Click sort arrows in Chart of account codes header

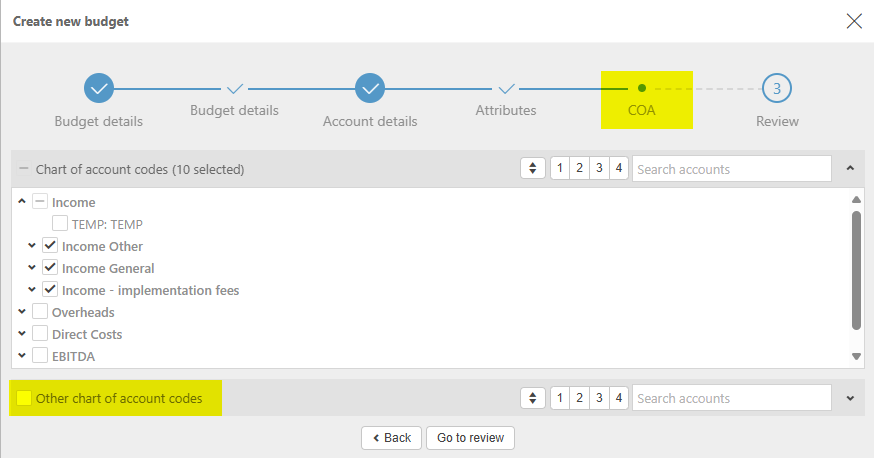pyautogui.click(x=533, y=169)
